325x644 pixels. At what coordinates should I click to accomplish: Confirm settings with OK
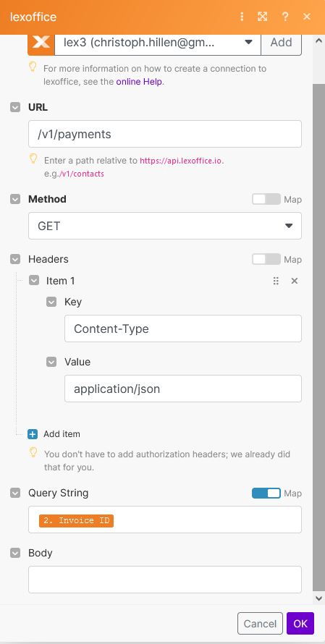(x=300, y=624)
